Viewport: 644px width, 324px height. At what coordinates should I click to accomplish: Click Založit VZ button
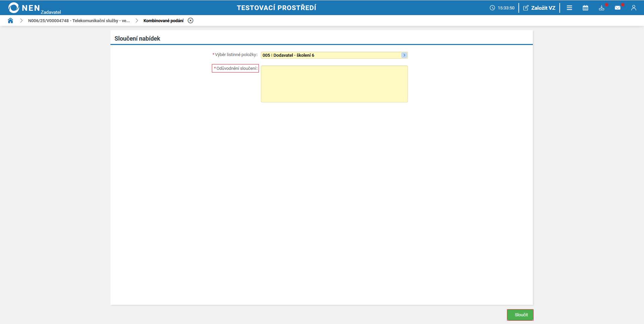point(539,8)
